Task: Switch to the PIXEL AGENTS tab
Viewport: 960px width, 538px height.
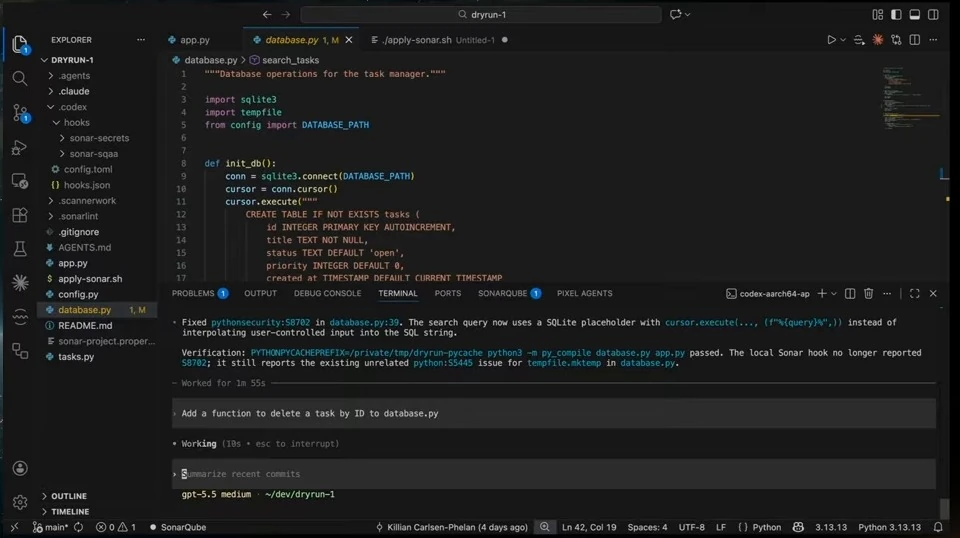Action: pos(584,293)
